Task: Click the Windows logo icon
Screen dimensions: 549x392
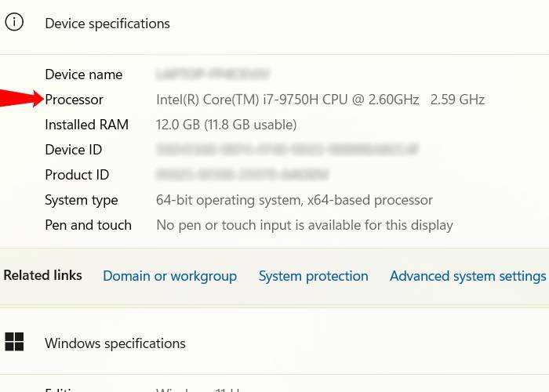Action: point(14,342)
